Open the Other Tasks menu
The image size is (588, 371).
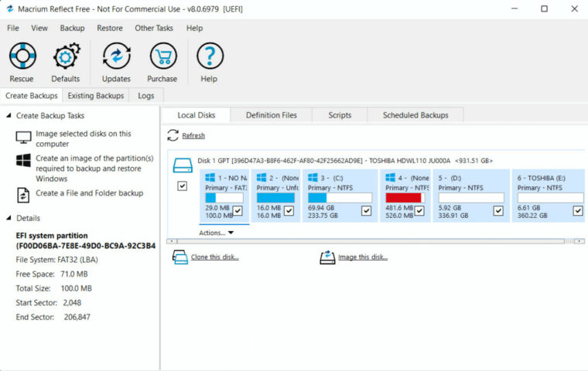(154, 28)
